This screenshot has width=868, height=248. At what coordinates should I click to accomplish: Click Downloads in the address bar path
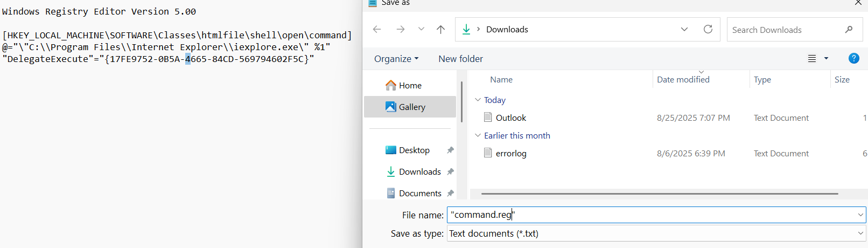click(507, 30)
